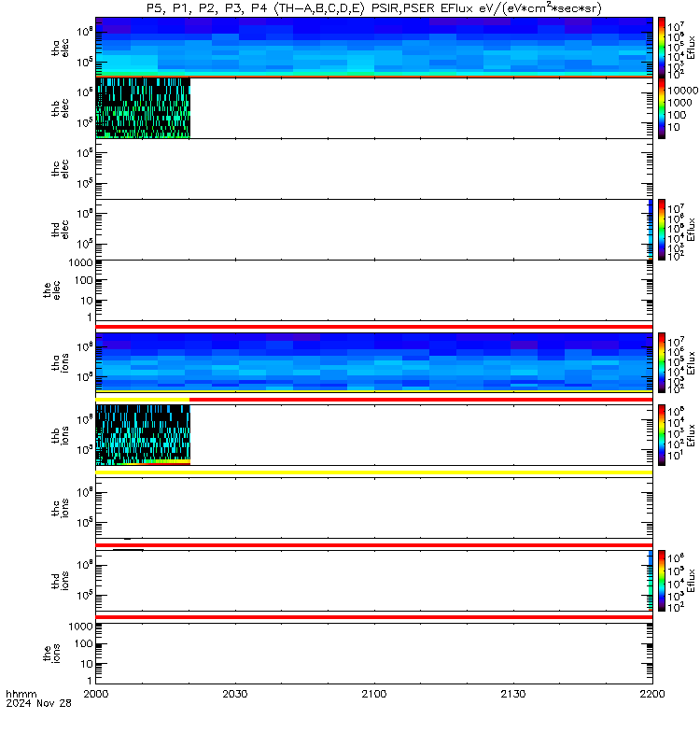The height and width of the screenshot is (747, 700).
Task: Select the 'the elec' panel label
Action: pyautogui.click(x=52, y=290)
